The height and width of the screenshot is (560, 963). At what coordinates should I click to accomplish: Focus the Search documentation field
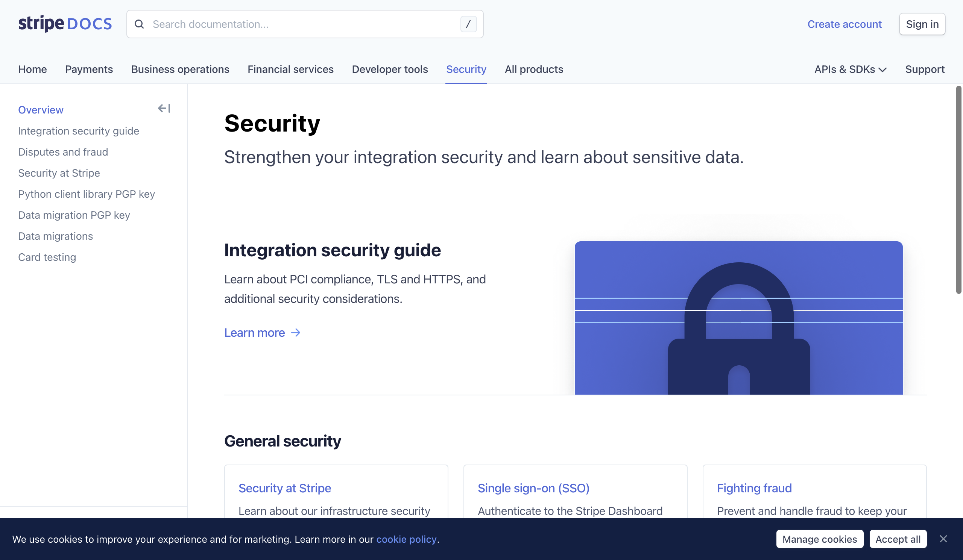point(305,24)
